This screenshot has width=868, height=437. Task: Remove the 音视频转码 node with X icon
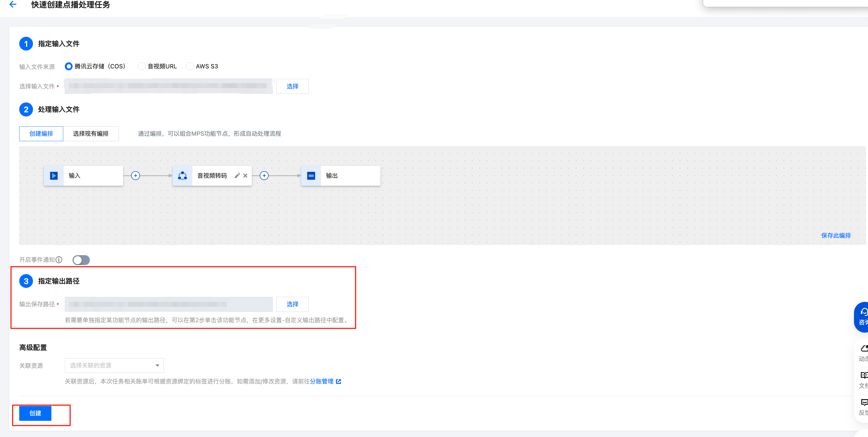245,176
